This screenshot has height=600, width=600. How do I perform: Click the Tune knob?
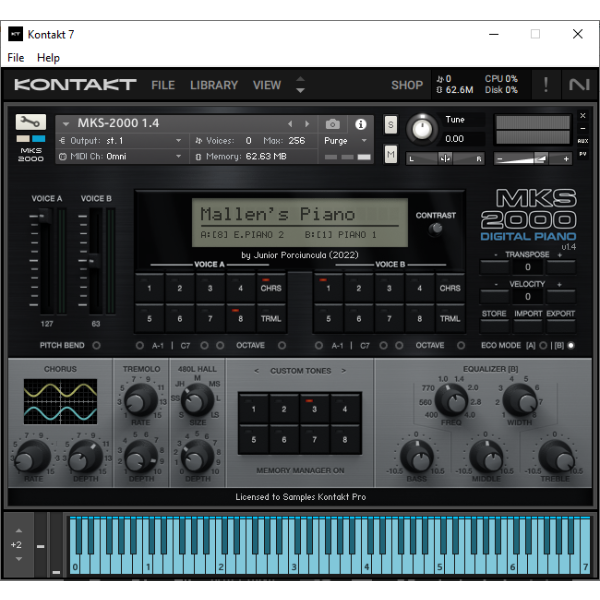pyautogui.click(x=422, y=129)
